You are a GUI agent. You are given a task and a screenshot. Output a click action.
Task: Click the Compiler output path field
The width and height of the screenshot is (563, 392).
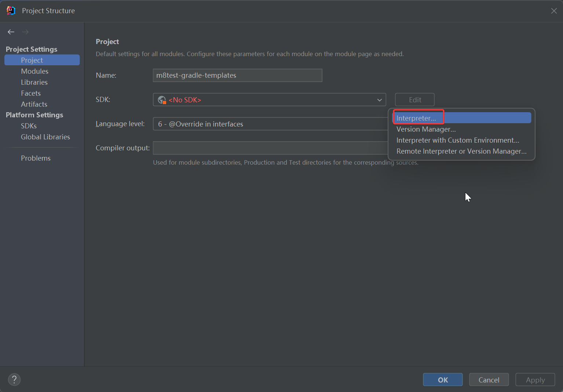(270, 148)
